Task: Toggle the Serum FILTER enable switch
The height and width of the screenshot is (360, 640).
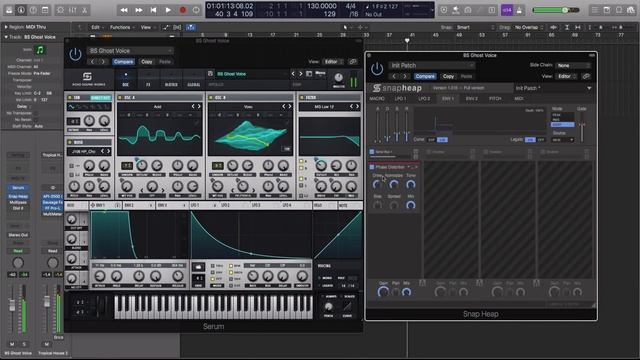Action: click(302, 98)
